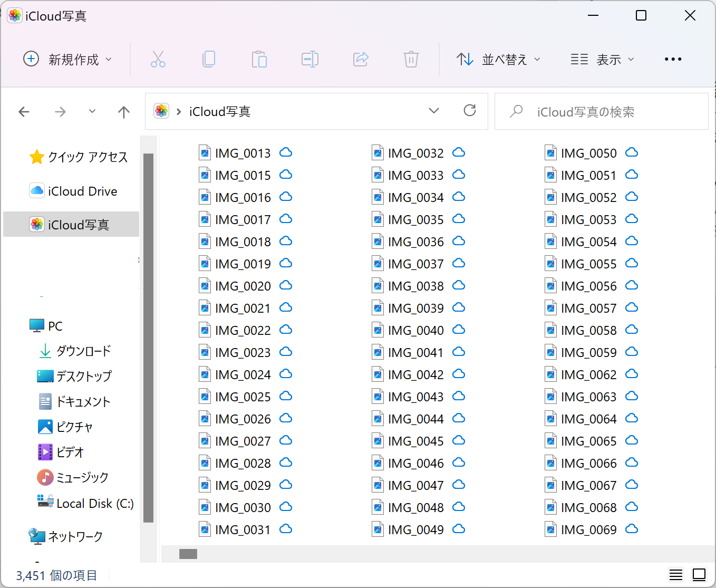Image resolution: width=716 pixels, height=588 pixels.
Task: Click the cloud status icon beside IMG_0050
Action: click(632, 152)
